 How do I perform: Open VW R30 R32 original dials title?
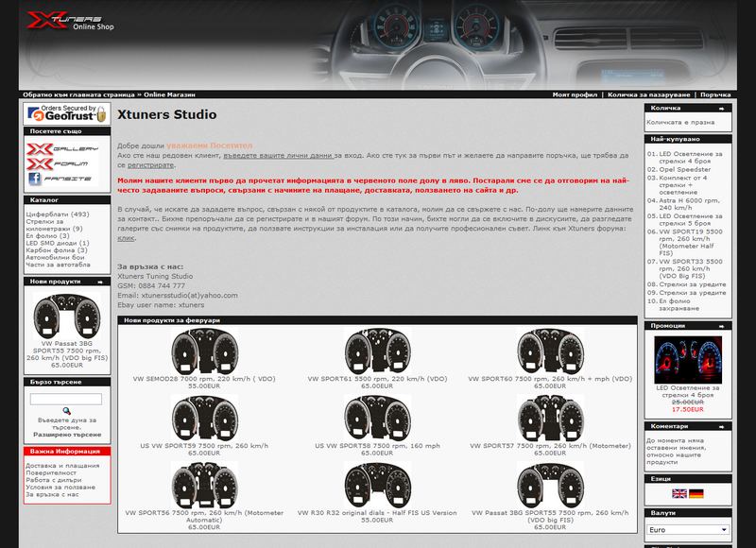(x=377, y=513)
